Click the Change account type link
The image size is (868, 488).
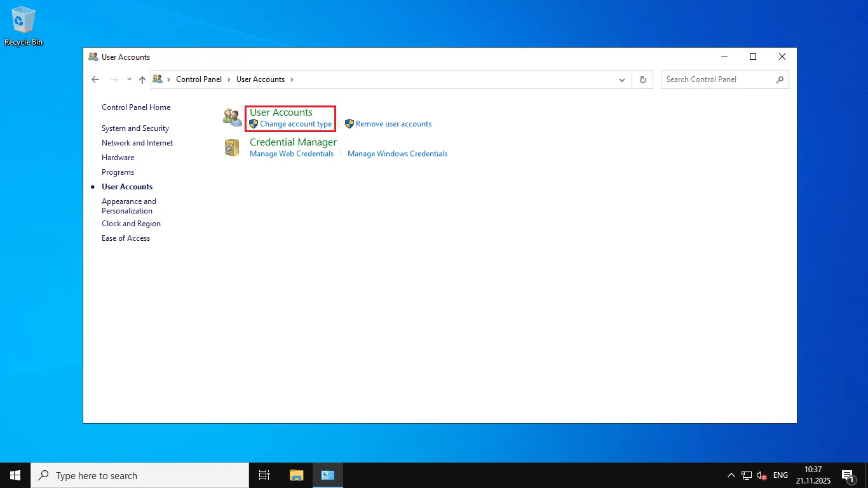tap(295, 124)
